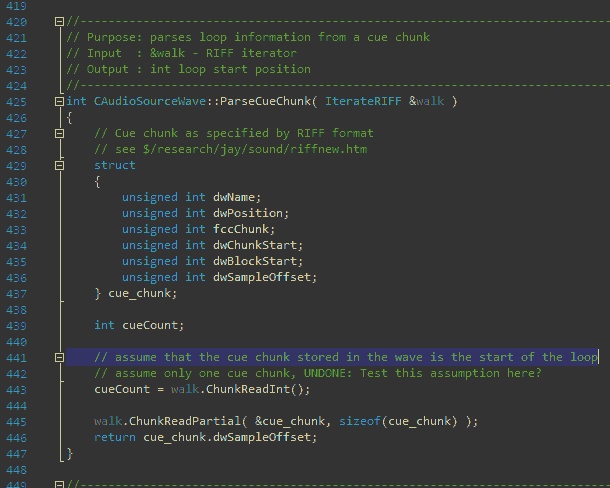Click the 'Cue chunk as specified by RIFF' comment
The height and width of the screenshot is (488, 610).
point(233,133)
